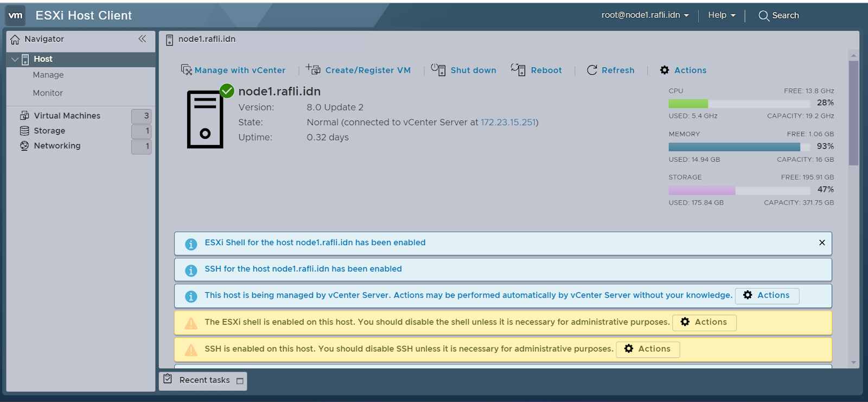
Task: Refresh the host summary
Action: tap(618, 71)
